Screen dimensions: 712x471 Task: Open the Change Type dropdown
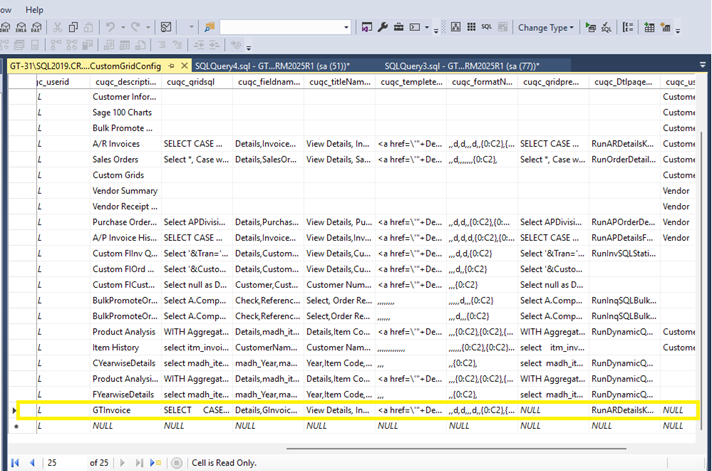pos(548,28)
